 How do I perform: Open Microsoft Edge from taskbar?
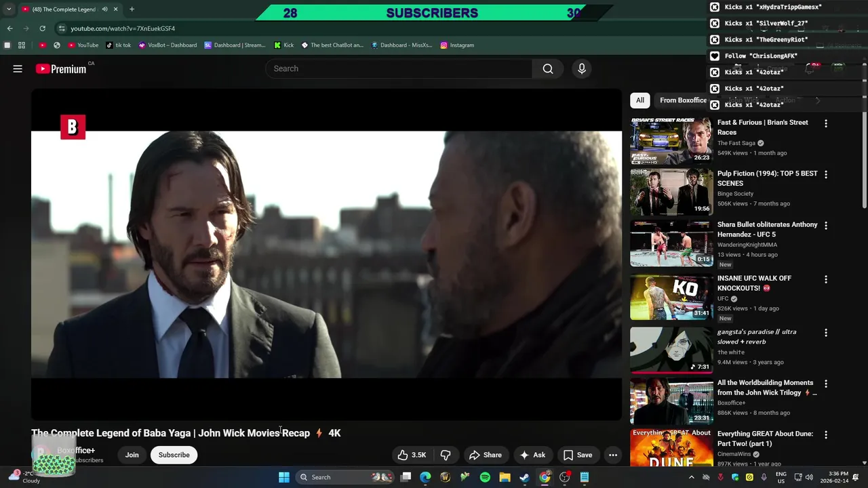click(x=425, y=477)
